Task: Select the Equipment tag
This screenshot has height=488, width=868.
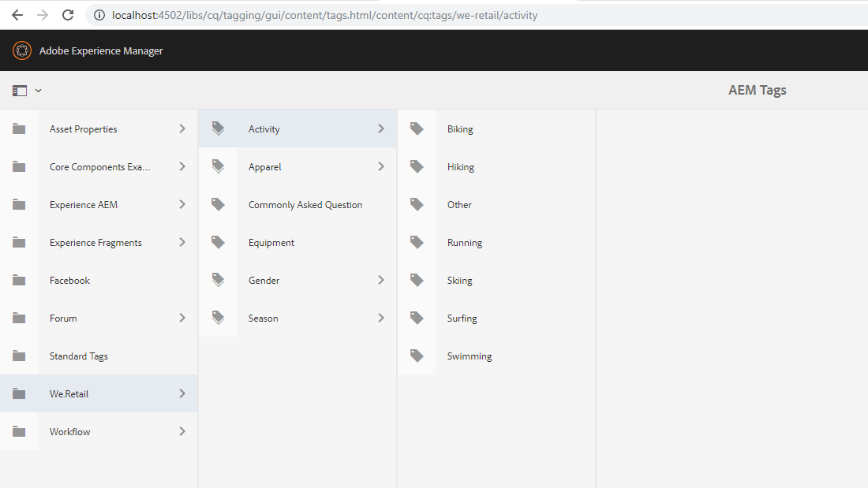Action: point(271,242)
